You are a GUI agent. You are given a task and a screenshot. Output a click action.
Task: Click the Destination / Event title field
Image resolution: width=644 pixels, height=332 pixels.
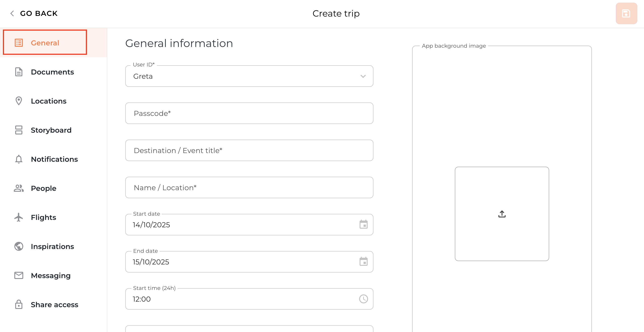pyautogui.click(x=249, y=150)
